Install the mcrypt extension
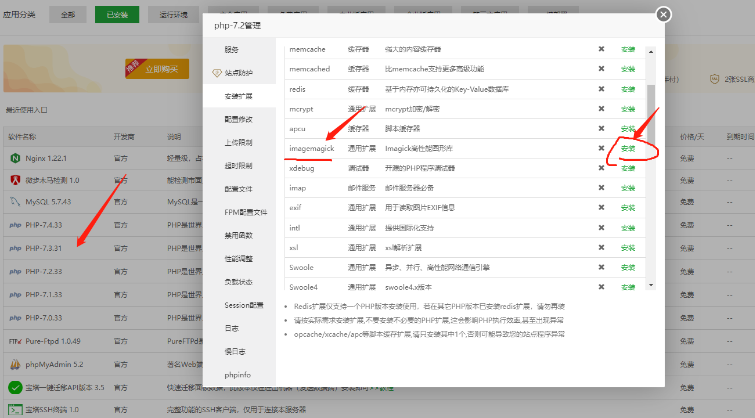755x418 pixels. (x=628, y=109)
